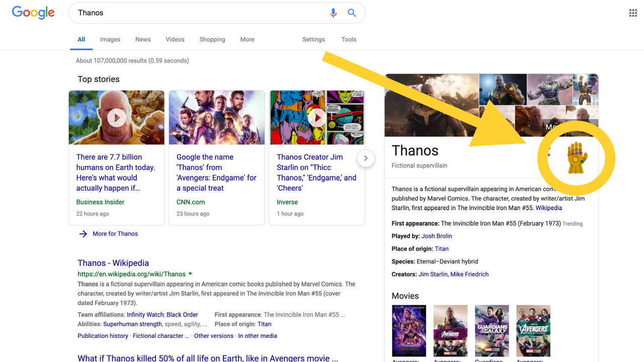The image size is (644, 362).
Task: Switch to the Images tab
Action: pos(110,39)
